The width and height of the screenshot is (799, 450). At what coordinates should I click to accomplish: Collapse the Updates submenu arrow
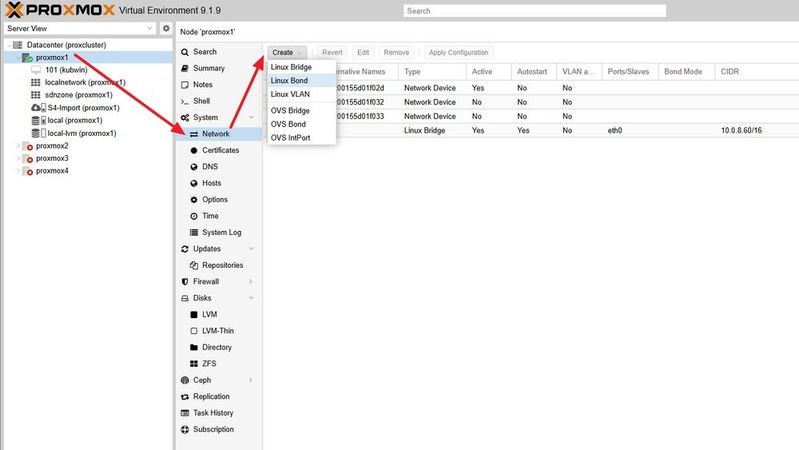(x=251, y=249)
